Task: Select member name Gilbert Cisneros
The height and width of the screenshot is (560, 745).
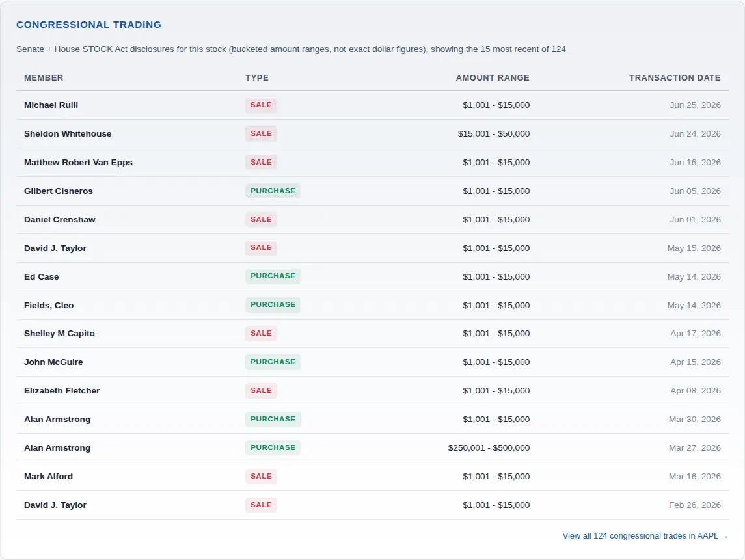Action: pyautogui.click(x=59, y=191)
